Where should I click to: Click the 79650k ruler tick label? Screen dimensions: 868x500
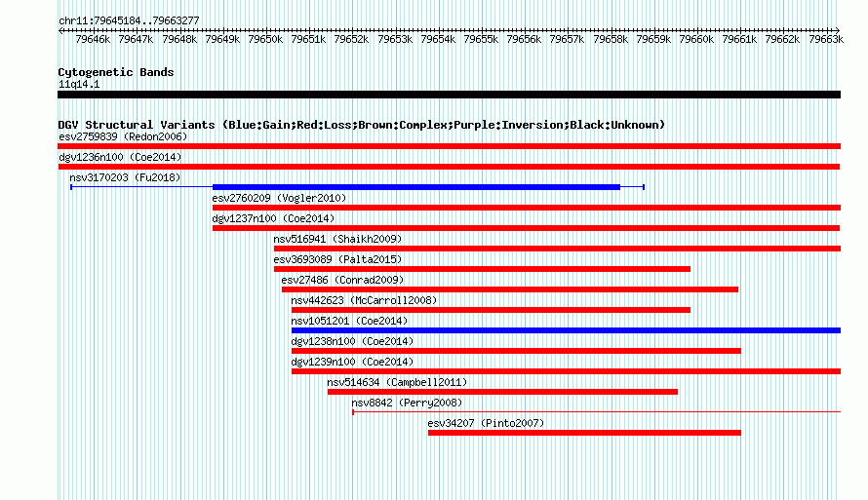(265, 39)
